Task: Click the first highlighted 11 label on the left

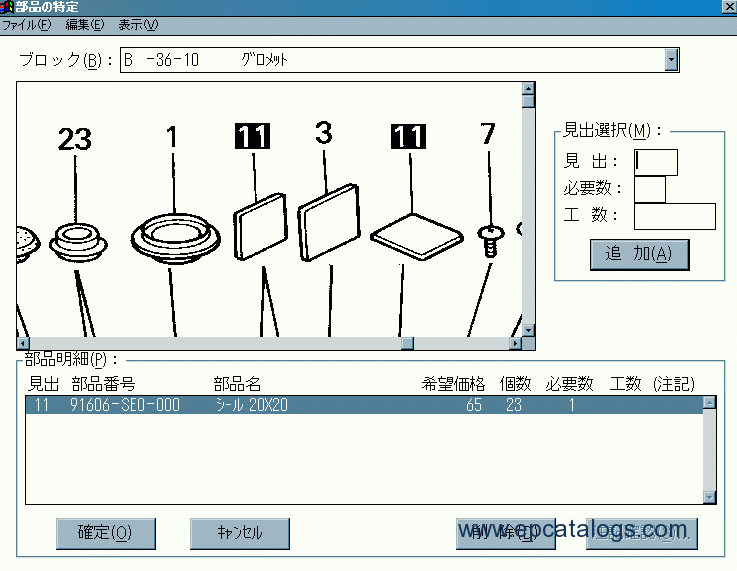Action: tap(253, 136)
